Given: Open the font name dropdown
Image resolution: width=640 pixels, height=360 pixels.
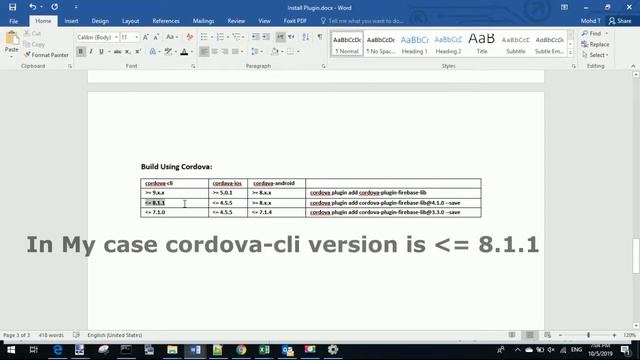Looking at the screenshot, I should tap(116, 37).
